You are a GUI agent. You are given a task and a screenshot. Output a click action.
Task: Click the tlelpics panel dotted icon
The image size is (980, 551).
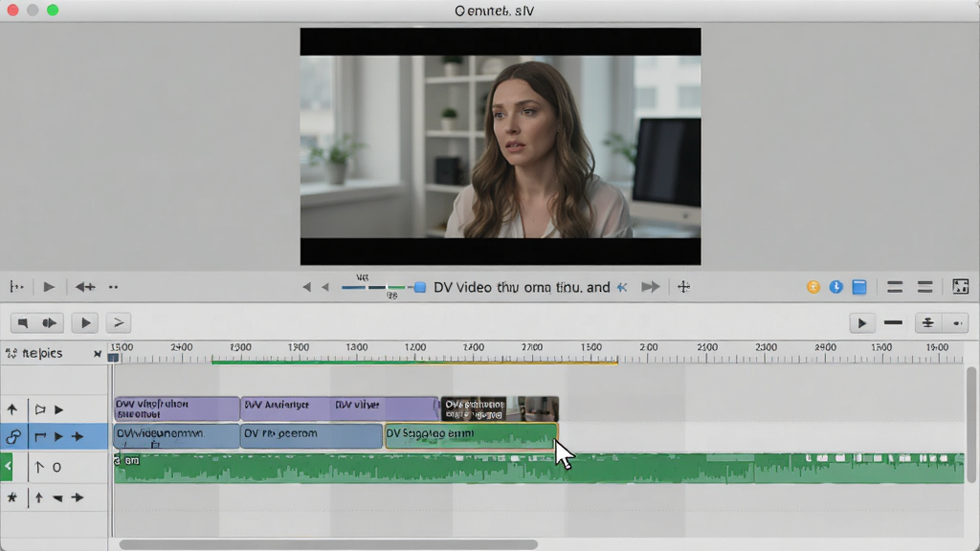(11, 354)
